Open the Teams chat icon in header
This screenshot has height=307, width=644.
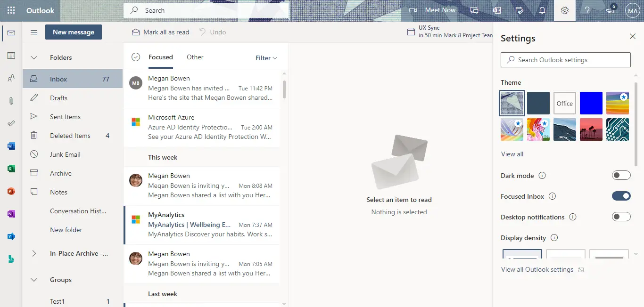(474, 10)
